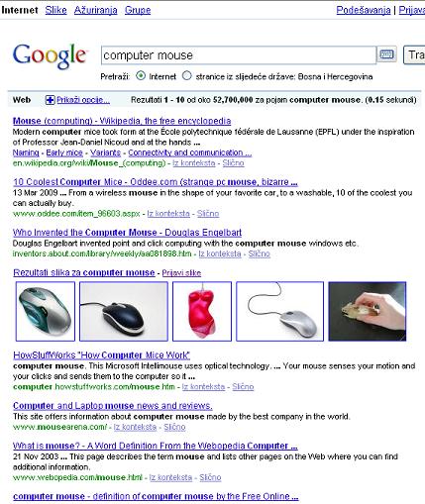Open the 10 Coolest Computer Mice result
Screen dimensions: 425x504
point(156,182)
